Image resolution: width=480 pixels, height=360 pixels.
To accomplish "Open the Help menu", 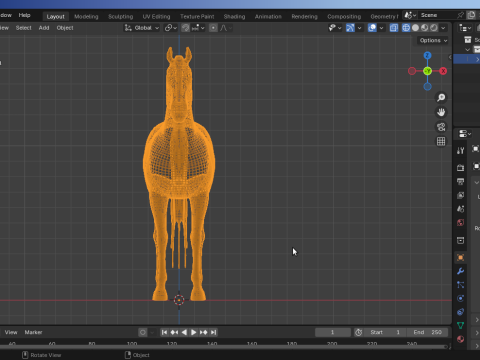I will (24, 15).
